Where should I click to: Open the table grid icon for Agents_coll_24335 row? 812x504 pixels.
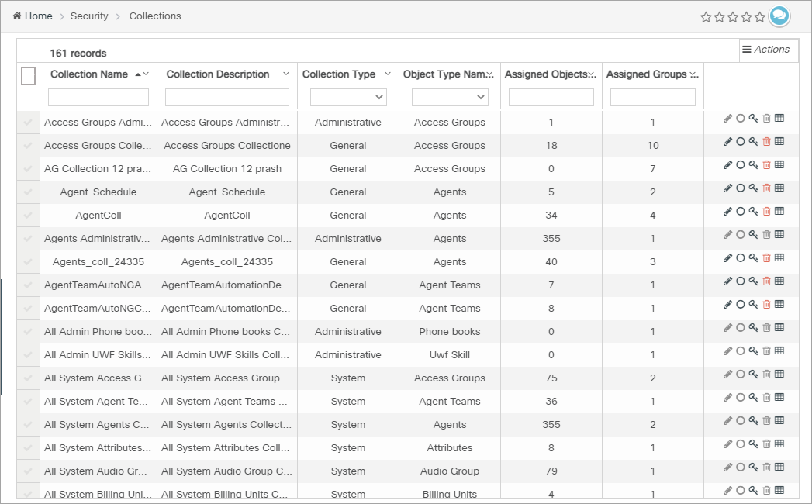pyautogui.click(x=779, y=257)
